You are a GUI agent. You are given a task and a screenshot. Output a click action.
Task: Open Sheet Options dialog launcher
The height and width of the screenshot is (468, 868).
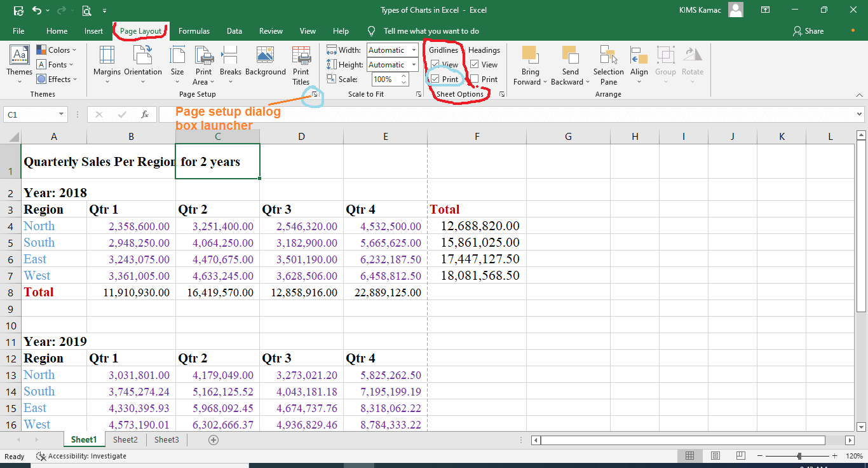[502, 94]
